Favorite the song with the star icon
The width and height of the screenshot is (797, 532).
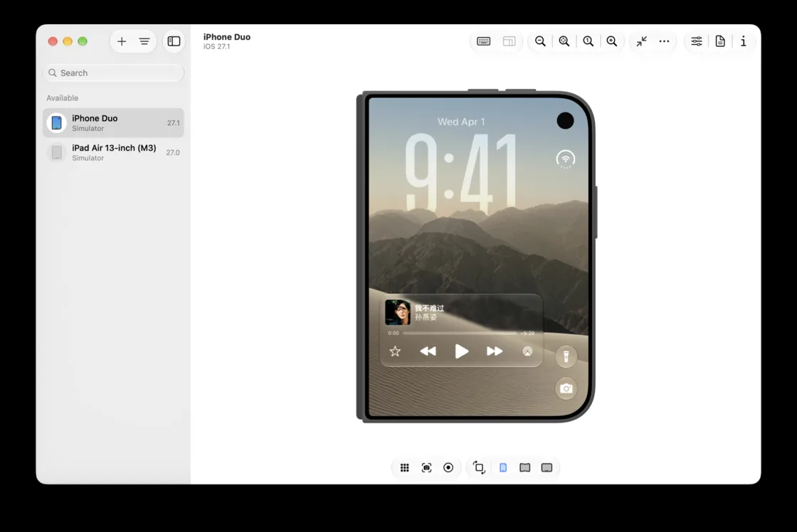(x=395, y=351)
